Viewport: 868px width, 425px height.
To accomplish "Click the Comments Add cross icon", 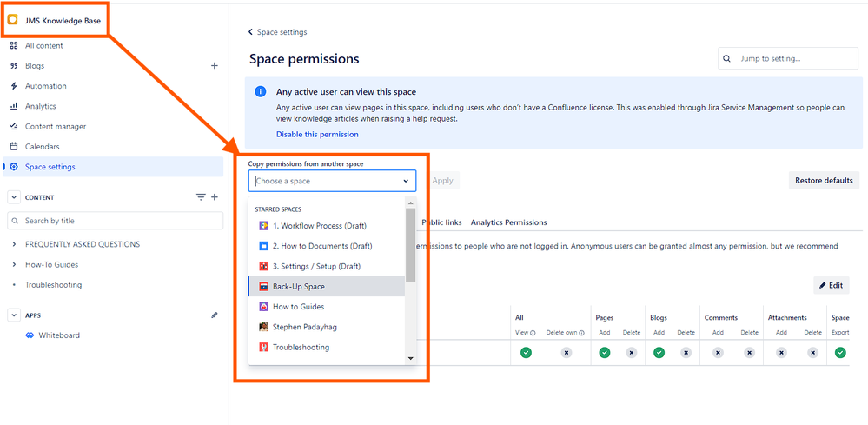I will coord(718,353).
